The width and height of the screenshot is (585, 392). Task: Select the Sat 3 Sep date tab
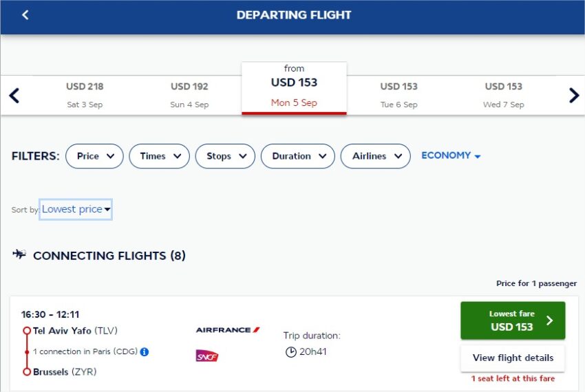point(85,96)
